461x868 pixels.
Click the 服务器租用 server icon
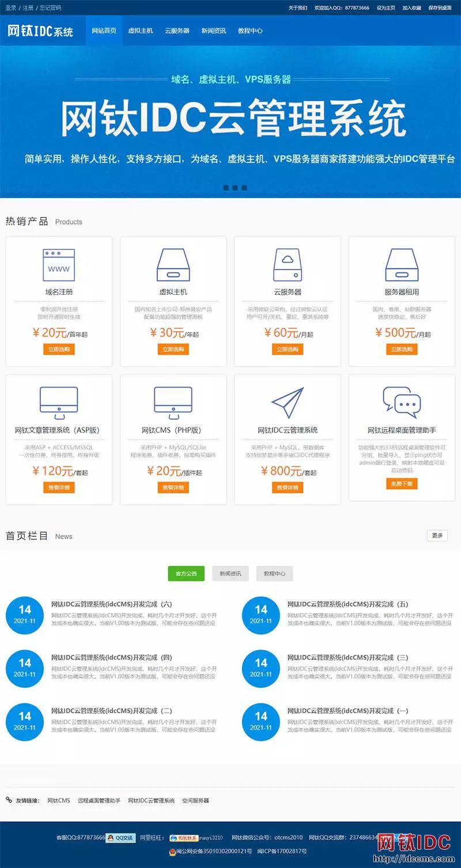tap(402, 264)
